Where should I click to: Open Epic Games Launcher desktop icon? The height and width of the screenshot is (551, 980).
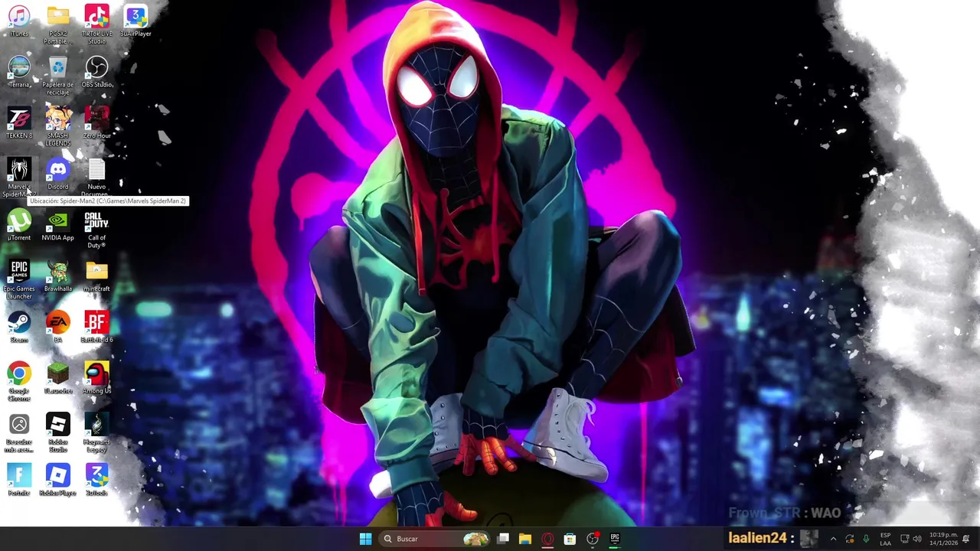coord(19,280)
